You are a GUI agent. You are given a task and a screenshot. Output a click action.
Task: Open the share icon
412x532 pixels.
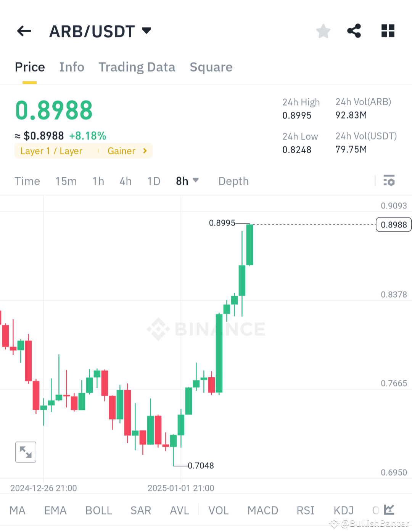pyautogui.click(x=354, y=31)
